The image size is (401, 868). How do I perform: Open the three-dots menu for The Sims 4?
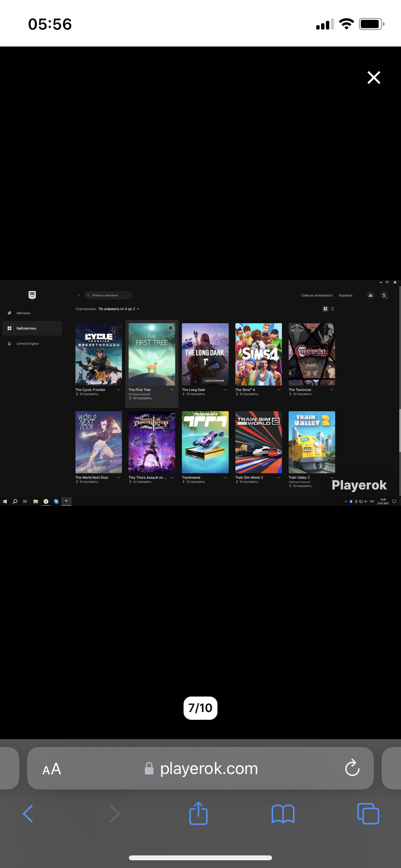pos(278,389)
